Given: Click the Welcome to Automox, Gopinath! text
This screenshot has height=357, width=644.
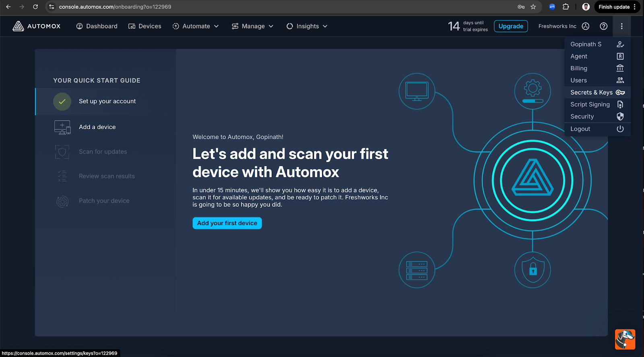Looking at the screenshot, I should pos(238,137).
